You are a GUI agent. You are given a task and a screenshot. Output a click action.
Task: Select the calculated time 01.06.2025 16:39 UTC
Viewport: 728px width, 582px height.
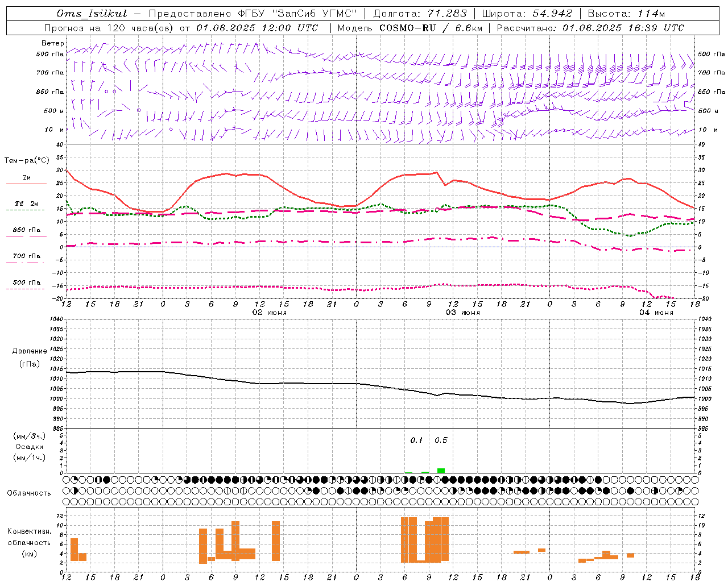click(623, 28)
